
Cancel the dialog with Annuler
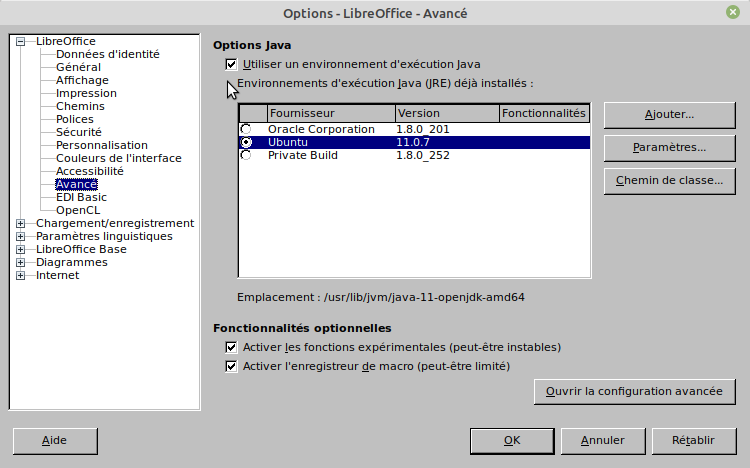pyautogui.click(x=603, y=441)
